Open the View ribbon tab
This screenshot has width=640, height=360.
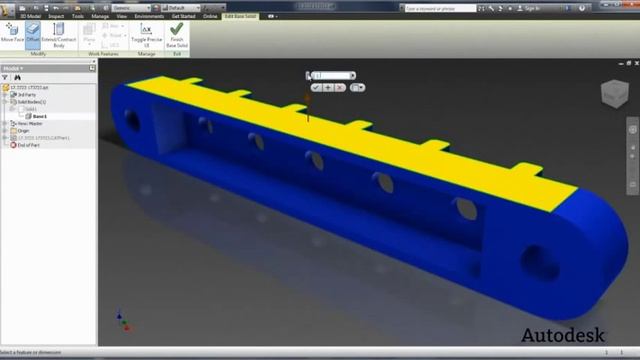[x=122, y=16]
